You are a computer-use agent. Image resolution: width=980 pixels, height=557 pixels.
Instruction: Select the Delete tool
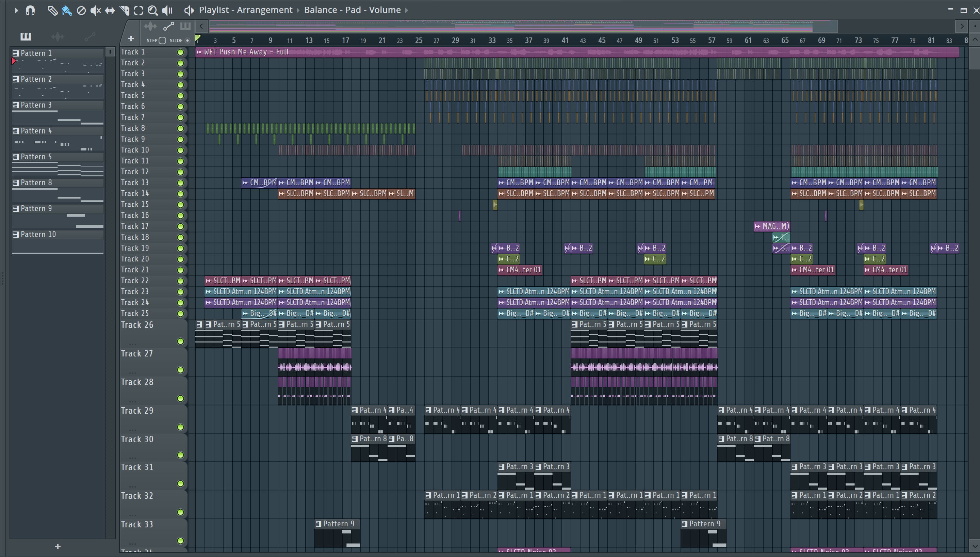pyautogui.click(x=81, y=10)
